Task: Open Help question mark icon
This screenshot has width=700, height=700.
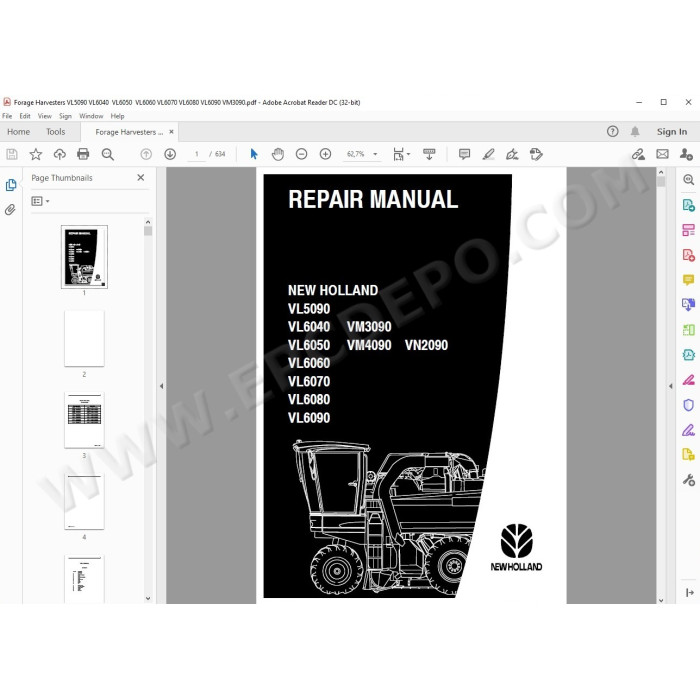Action: [612, 132]
